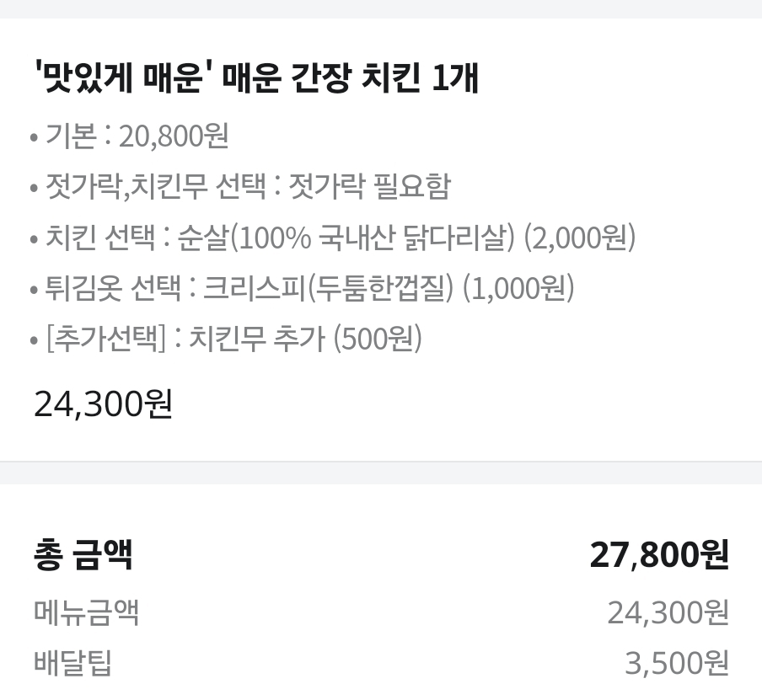
Task: Tap the 24,300원 item subtotal
Action: point(103,404)
